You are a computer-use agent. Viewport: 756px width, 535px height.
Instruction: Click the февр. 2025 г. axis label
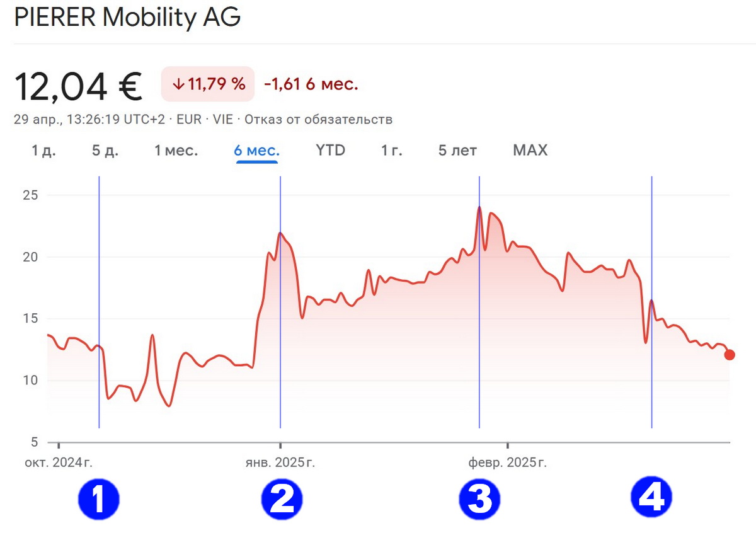(508, 463)
